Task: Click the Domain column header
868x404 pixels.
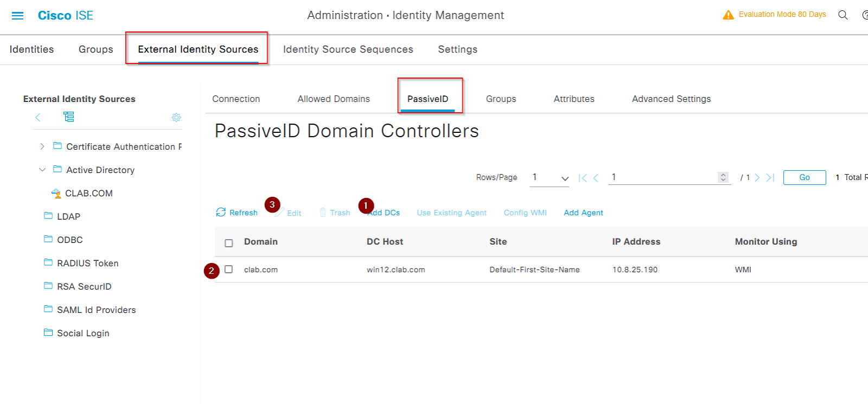Action: [x=261, y=242]
